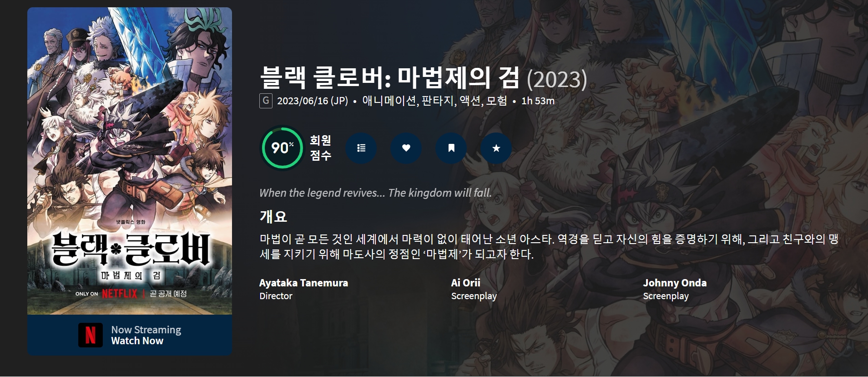Select the 액션 genre link

coord(470,101)
